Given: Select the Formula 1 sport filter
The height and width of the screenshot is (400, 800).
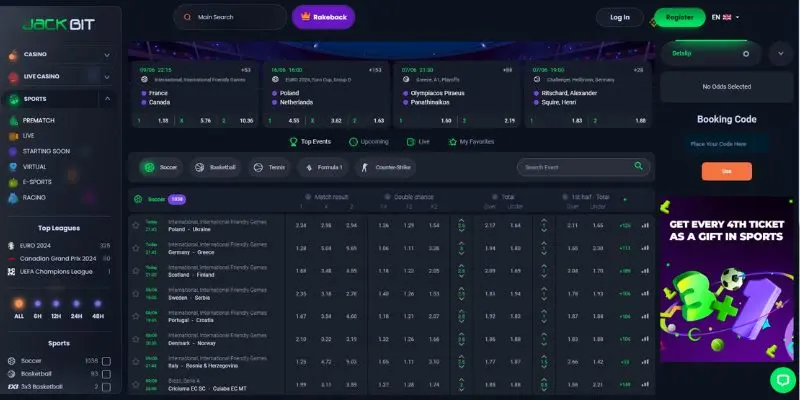Looking at the screenshot, I should coord(323,167).
